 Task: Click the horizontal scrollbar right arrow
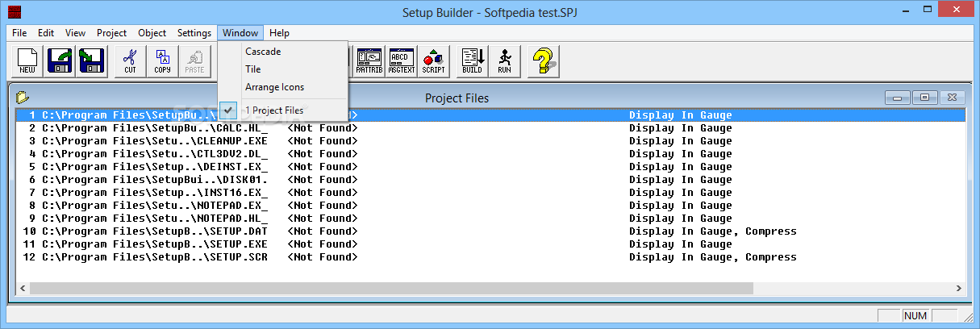coord(957,288)
